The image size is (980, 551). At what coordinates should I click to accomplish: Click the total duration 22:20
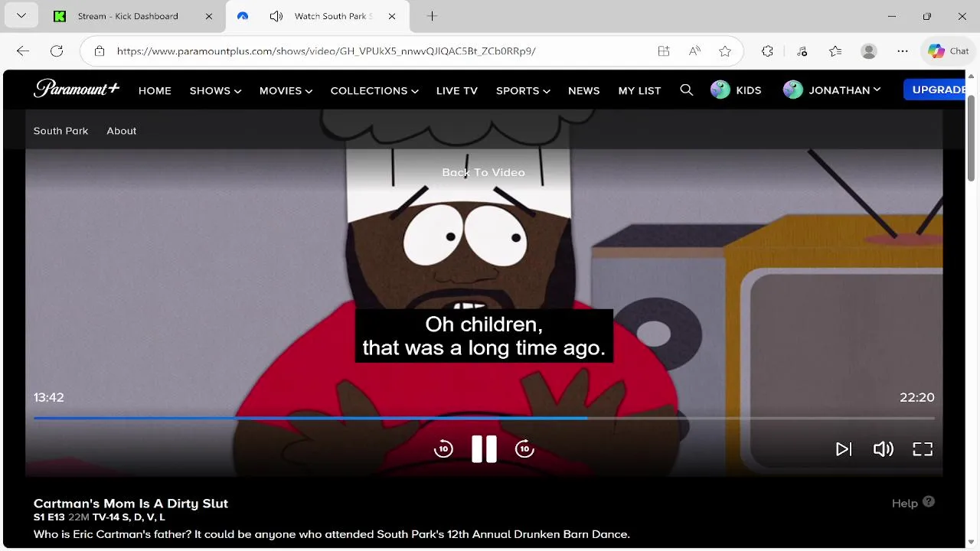917,397
